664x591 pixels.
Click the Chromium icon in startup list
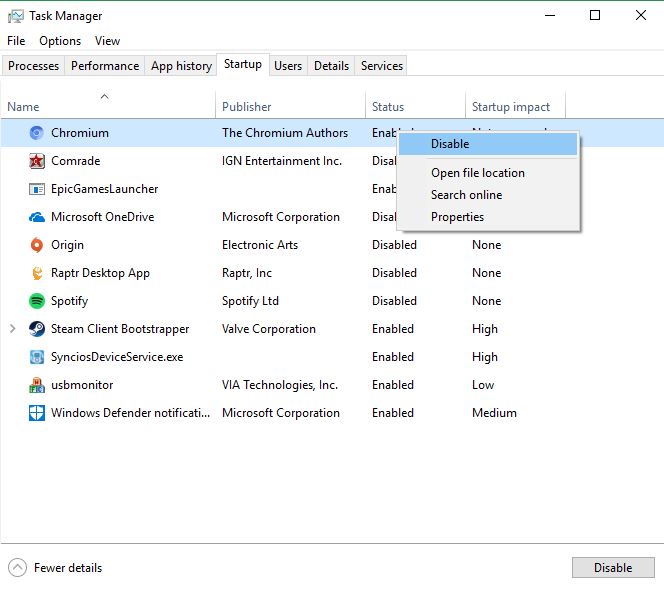coord(37,133)
